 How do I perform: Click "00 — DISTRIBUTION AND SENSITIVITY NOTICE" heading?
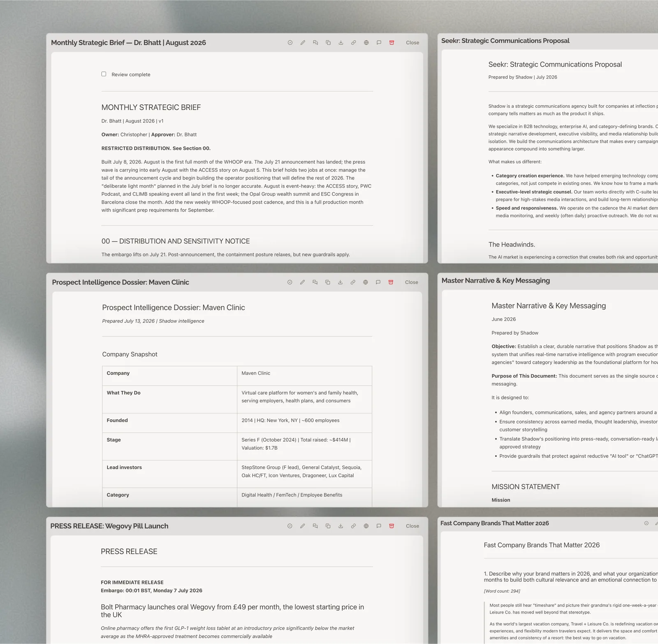[x=176, y=241]
